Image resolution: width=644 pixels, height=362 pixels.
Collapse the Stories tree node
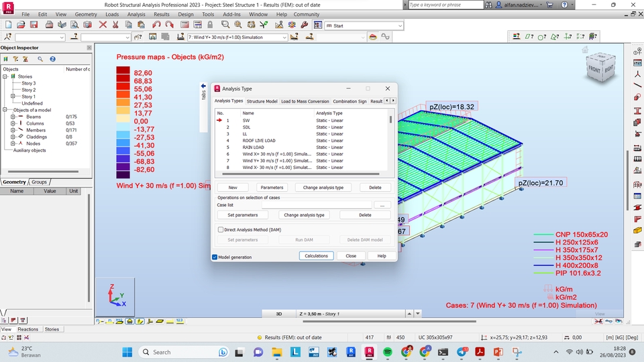pos(5,76)
